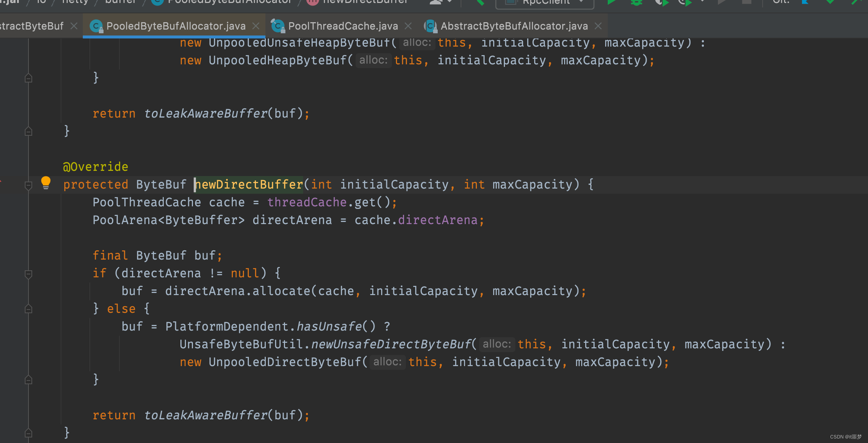
Task: Click the 'PoolThreadCache' type in the cache declaration
Action: point(147,202)
